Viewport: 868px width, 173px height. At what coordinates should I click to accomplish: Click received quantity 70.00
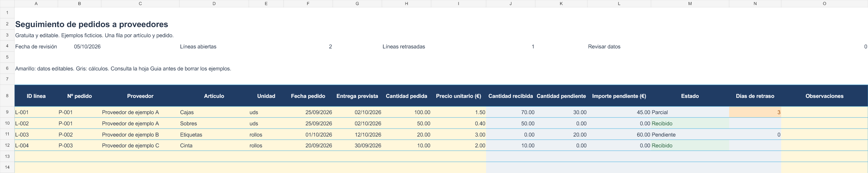click(x=511, y=112)
